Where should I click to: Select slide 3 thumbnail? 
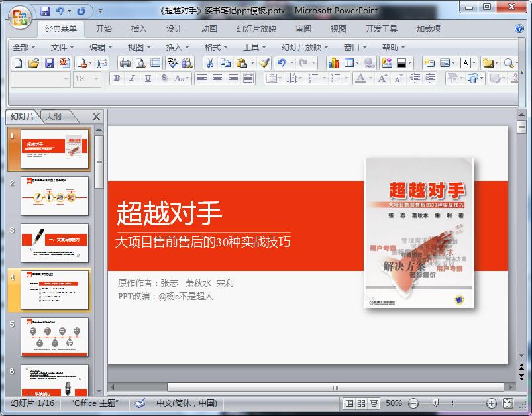pos(54,243)
